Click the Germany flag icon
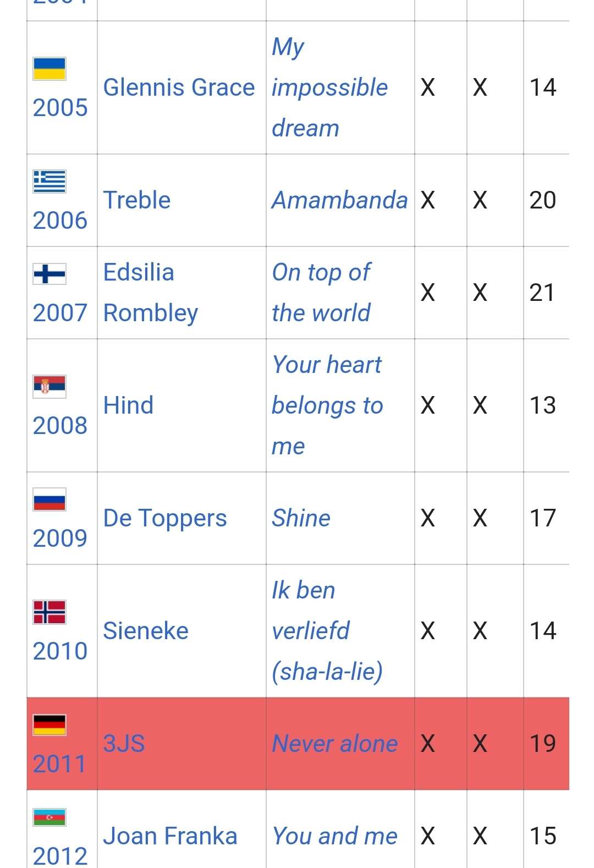 [x=50, y=724]
